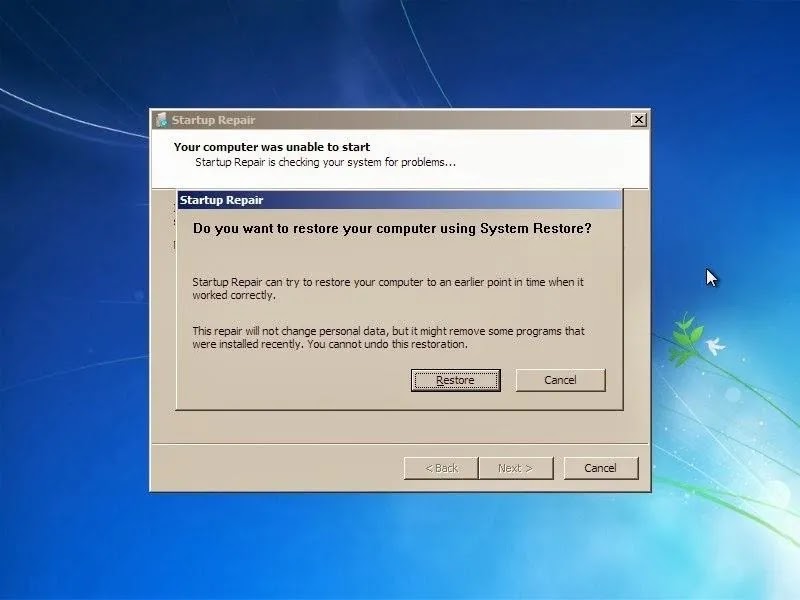Click the Restore button

click(456, 380)
